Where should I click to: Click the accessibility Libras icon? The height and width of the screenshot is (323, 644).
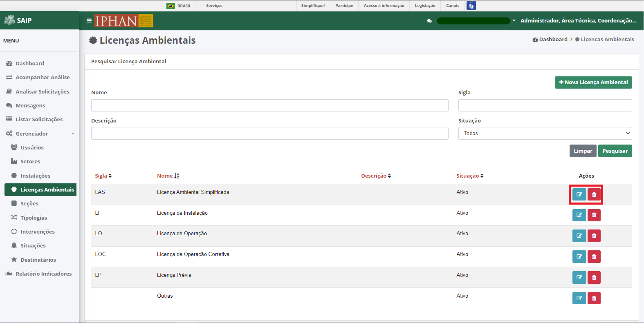[471, 6]
